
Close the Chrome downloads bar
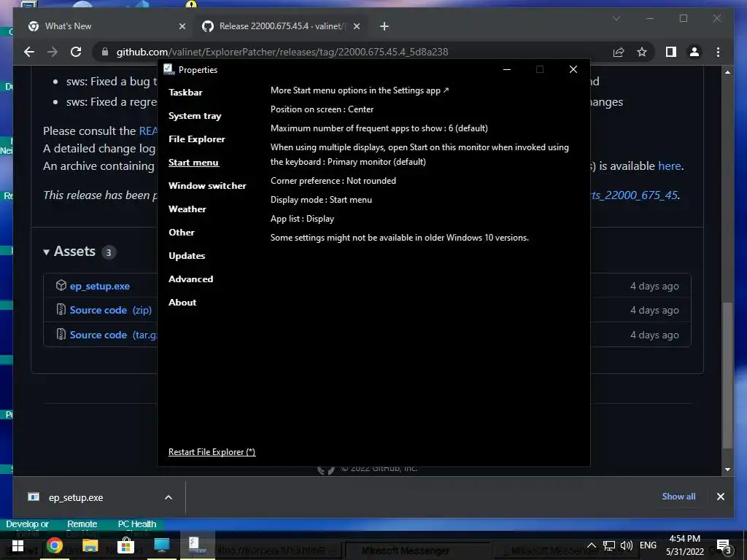(720, 497)
